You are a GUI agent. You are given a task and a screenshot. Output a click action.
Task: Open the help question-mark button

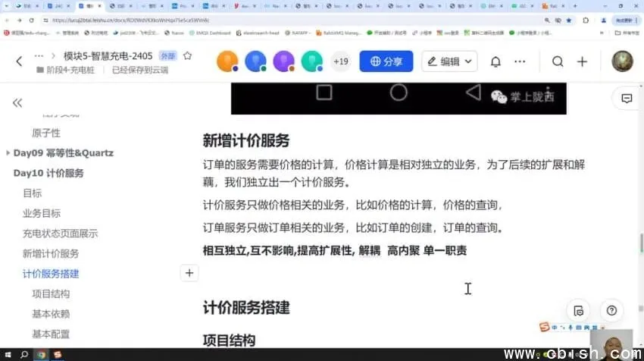(x=611, y=310)
